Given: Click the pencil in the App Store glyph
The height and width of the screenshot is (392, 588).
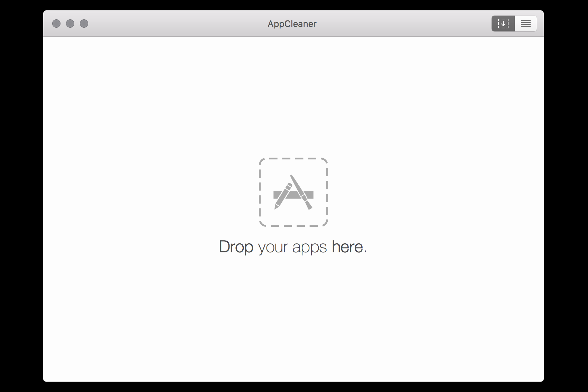Looking at the screenshot, I should 283,197.
